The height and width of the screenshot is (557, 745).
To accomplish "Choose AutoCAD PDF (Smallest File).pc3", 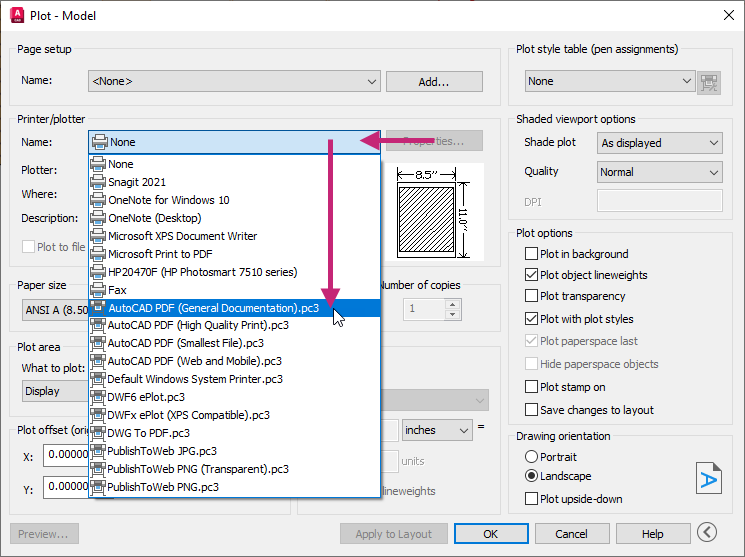I will (x=235, y=343).
